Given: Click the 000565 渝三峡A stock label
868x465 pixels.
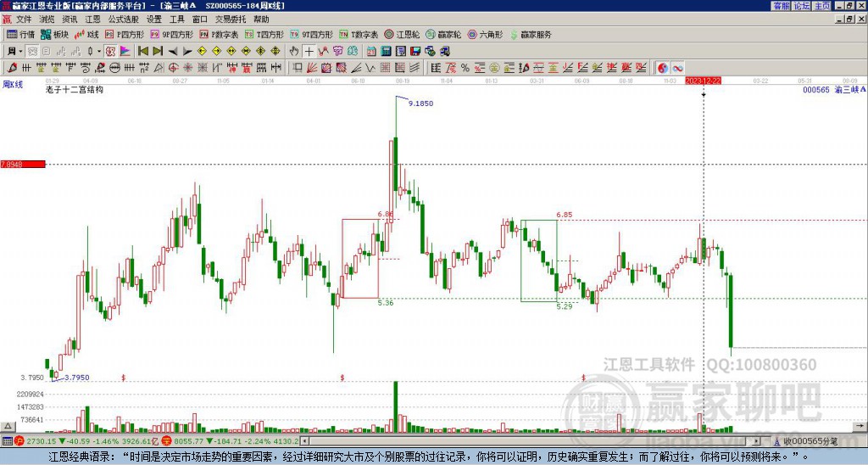Looking at the screenshot, I should pyautogui.click(x=834, y=89).
